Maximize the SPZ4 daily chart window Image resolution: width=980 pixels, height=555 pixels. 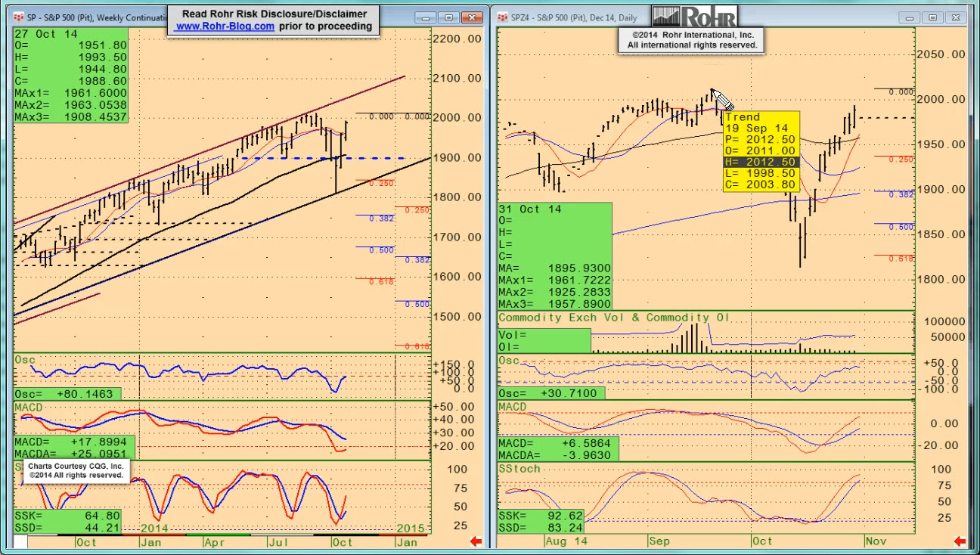[x=932, y=17]
